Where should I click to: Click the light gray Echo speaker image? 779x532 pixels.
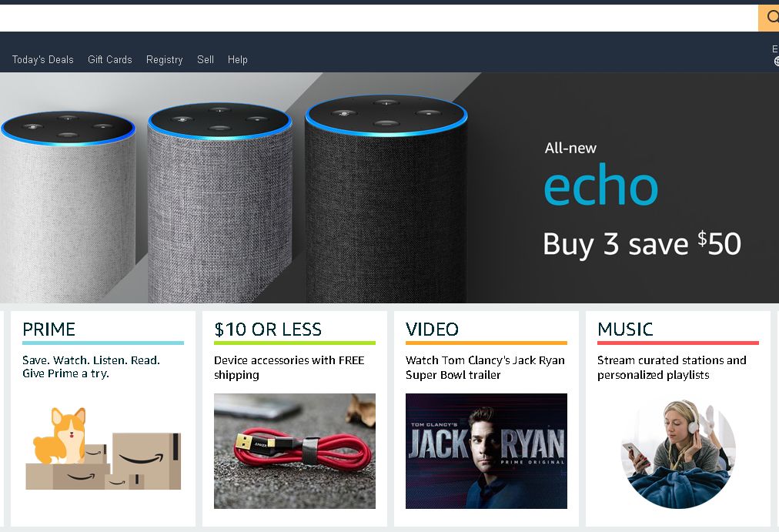[x=68, y=206]
